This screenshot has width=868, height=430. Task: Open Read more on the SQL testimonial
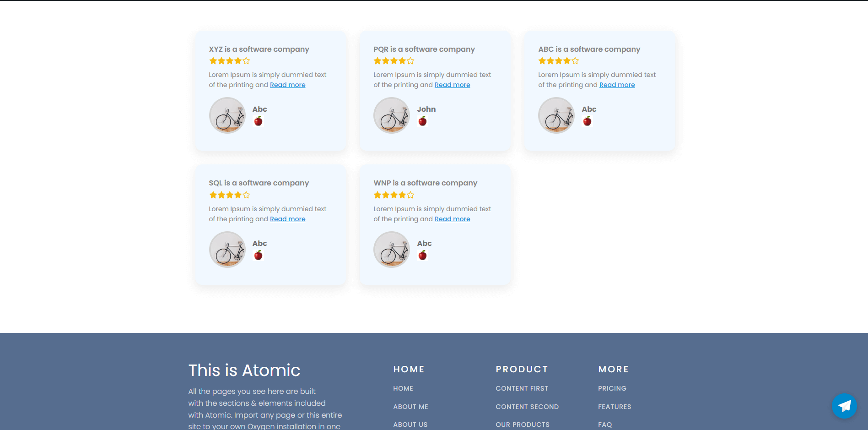(x=287, y=219)
